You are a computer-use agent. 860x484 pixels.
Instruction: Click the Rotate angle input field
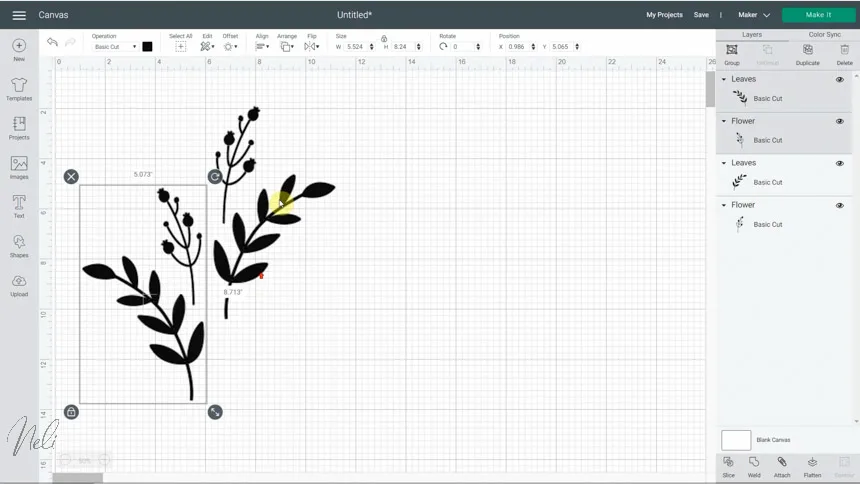tap(463, 47)
